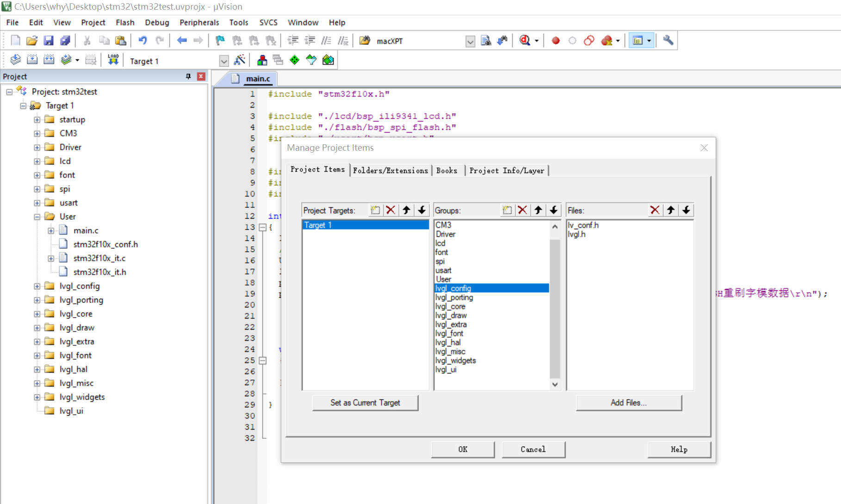Click the Save All toolbar icon

[x=65, y=41]
